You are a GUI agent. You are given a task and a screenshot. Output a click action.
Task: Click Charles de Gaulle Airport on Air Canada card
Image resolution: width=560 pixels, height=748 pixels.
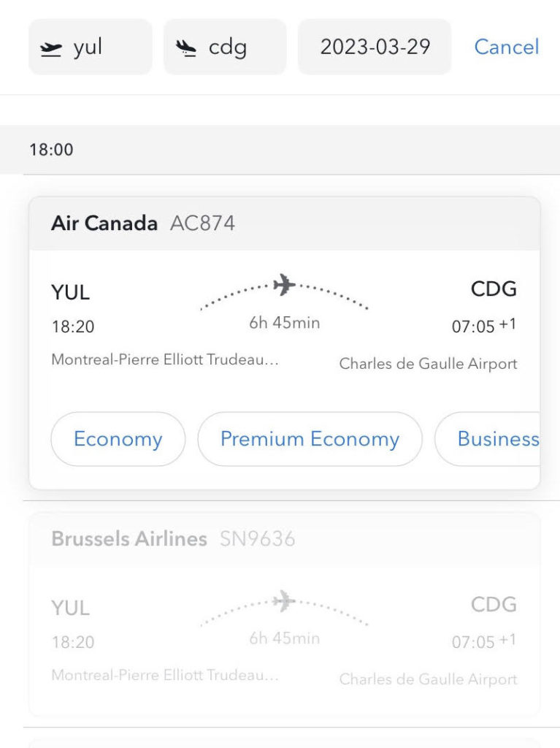click(428, 364)
